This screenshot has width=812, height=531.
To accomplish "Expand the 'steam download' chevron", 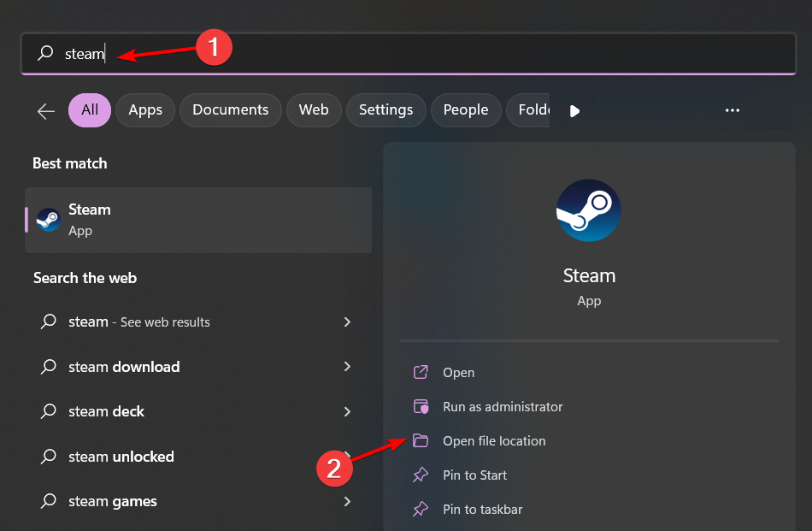I will (x=347, y=367).
